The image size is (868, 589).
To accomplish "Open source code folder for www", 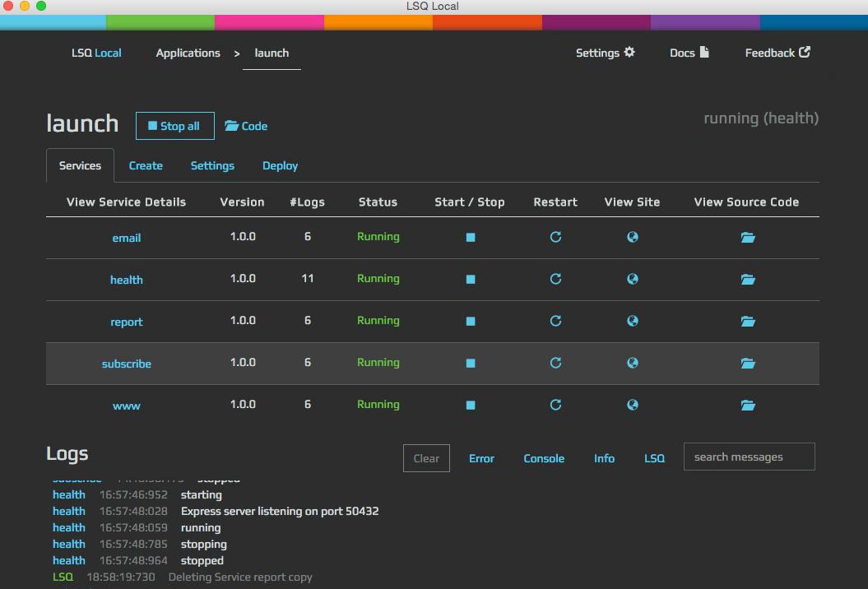I will tap(748, 406).
